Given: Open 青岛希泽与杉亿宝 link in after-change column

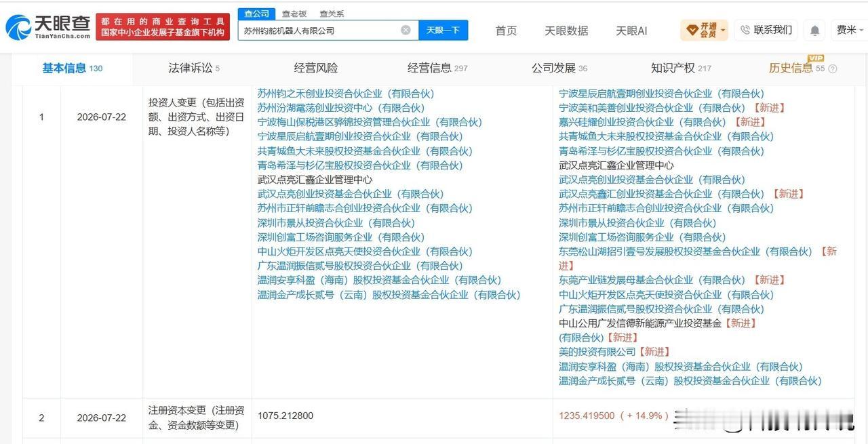Looking at the screenshot, I should [x=661, y=151].
